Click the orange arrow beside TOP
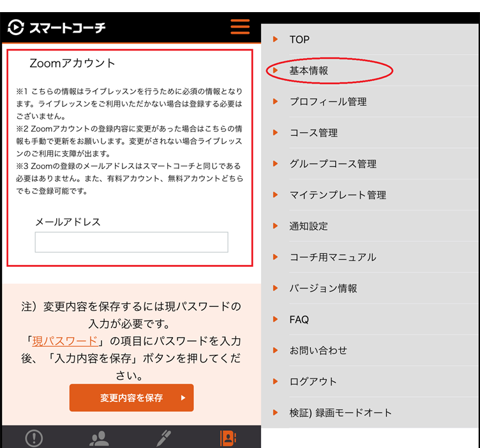The image size is (480, 448). click(275, 39)
